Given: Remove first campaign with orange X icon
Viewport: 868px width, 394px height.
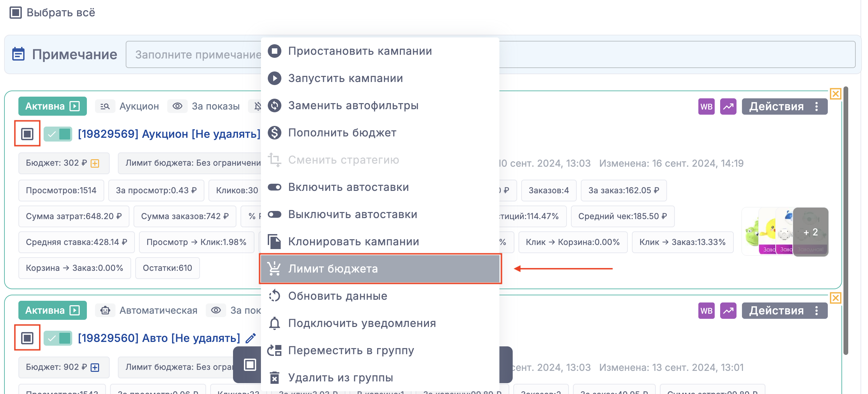Looking at the screenshot, I should 835,94.
